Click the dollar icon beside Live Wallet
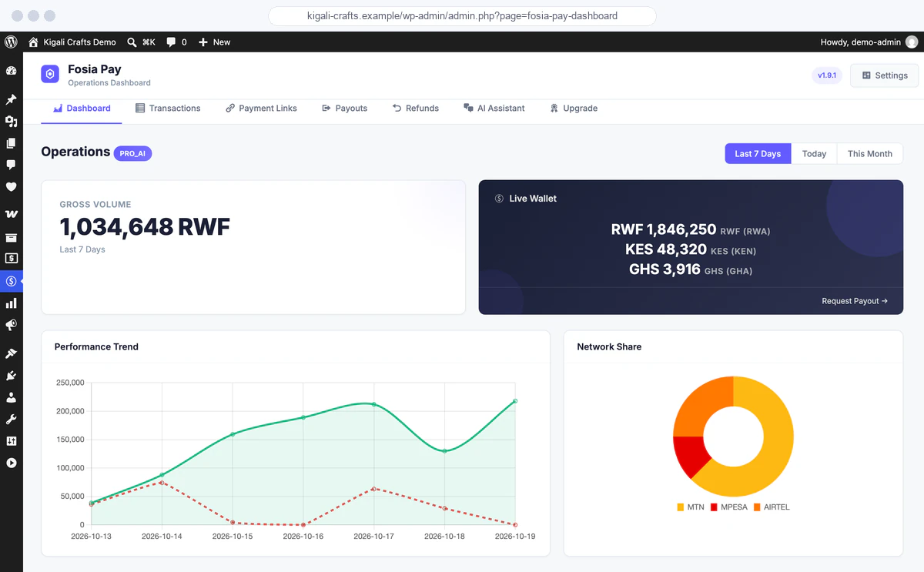 coord(499,199)
